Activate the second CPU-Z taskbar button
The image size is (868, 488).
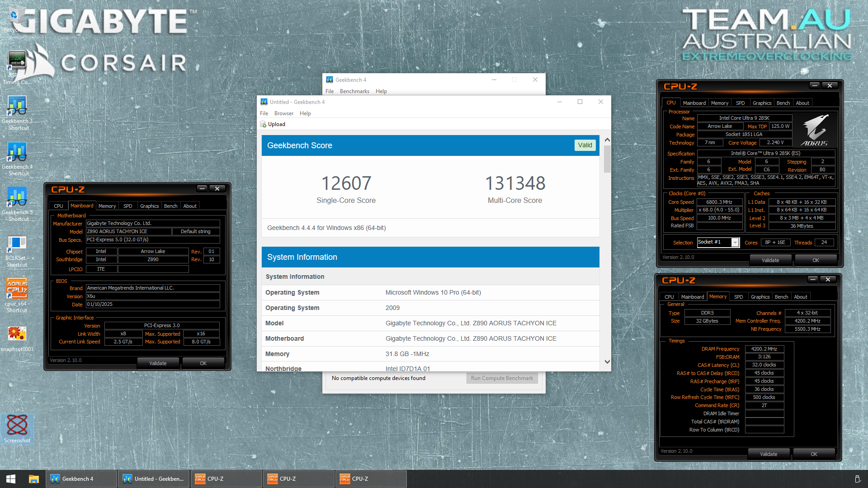click(x=298, y=479)
